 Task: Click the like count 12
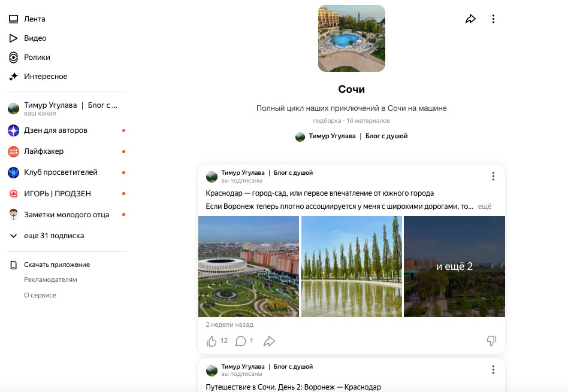click(x=224, y=341)
